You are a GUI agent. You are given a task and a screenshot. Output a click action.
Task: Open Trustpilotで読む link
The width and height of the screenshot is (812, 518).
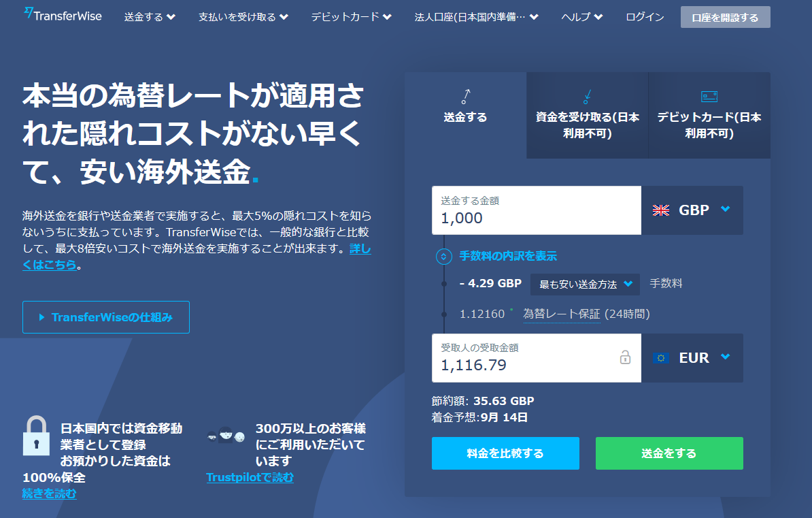tap(250, 477)
